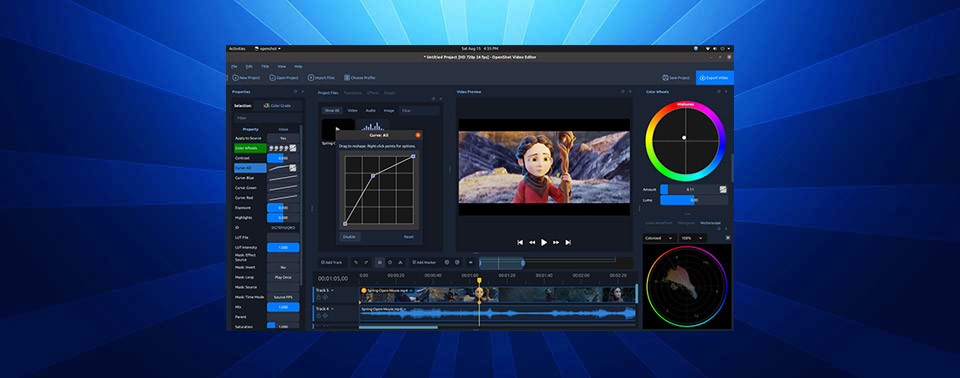Viewport: 960px width, 378px height.
Task: Switch to the Effects tab
Action: point(373,93)
